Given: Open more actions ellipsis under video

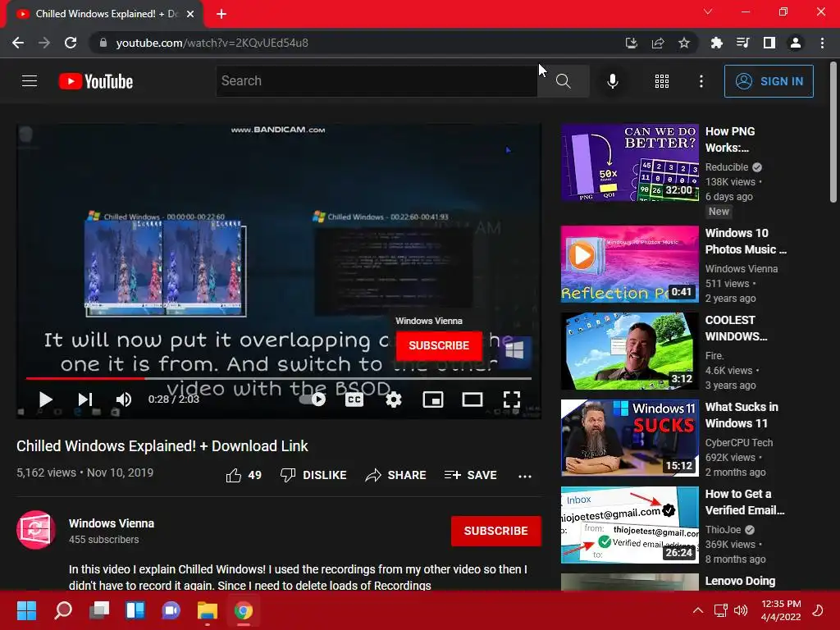Looking at the screenshot, I should tap(525, 476).
